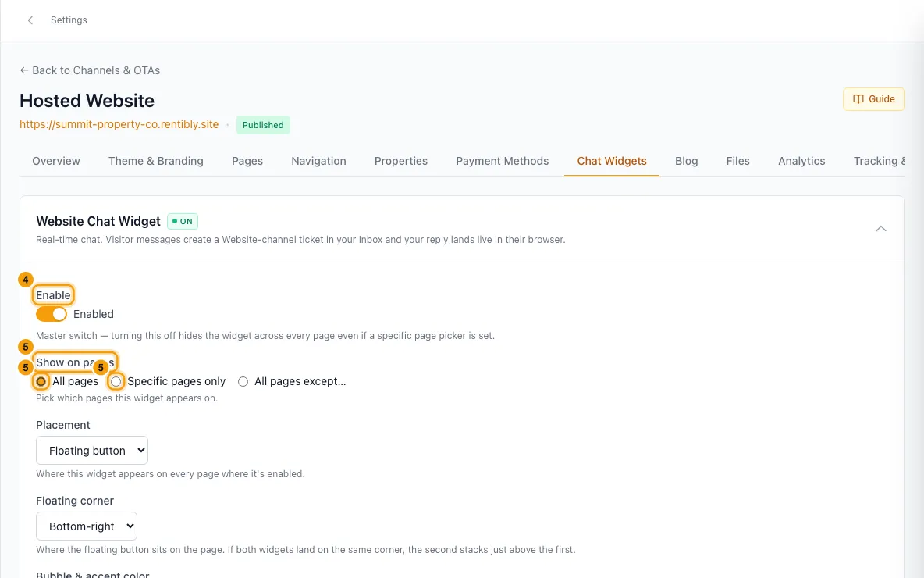Open the Guide book icon button
924x578 pixels.
(873, 99)
